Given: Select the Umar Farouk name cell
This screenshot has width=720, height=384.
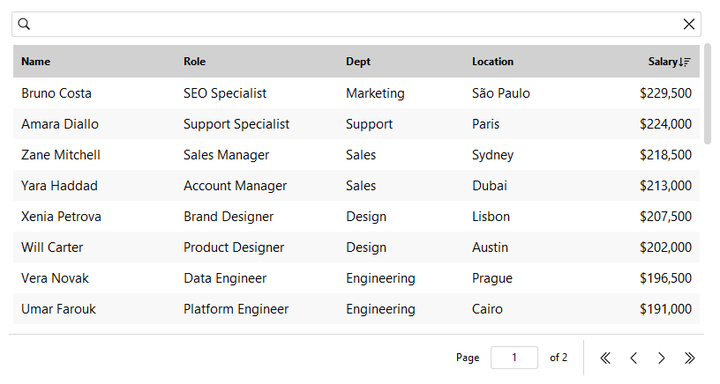Looking at the screenshot, I should [x=58, y=309].
